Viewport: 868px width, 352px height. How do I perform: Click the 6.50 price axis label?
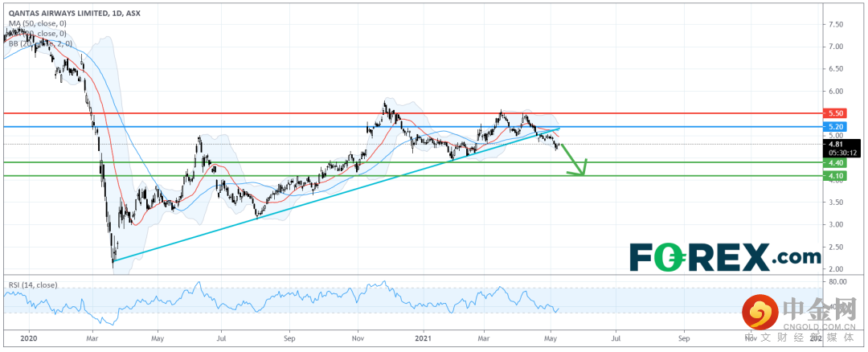pyautogui.click(x=836, y=68)
